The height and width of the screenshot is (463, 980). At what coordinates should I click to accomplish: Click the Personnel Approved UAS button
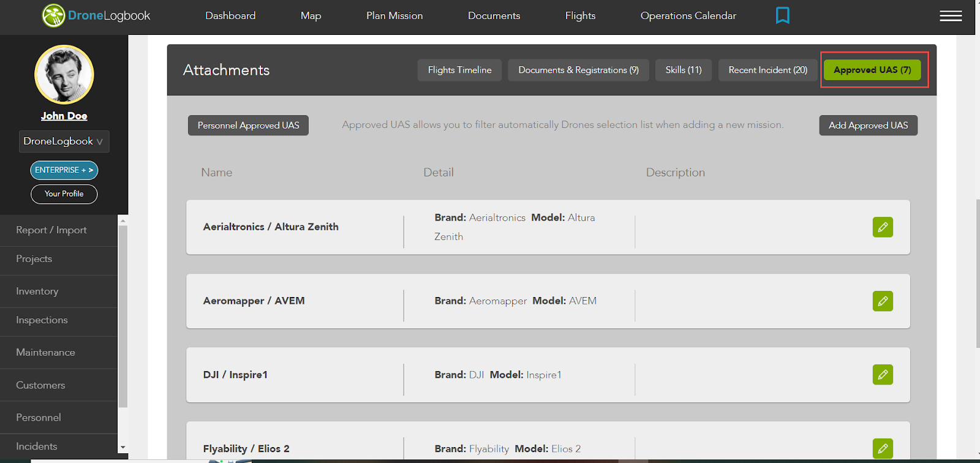[248, 126]
